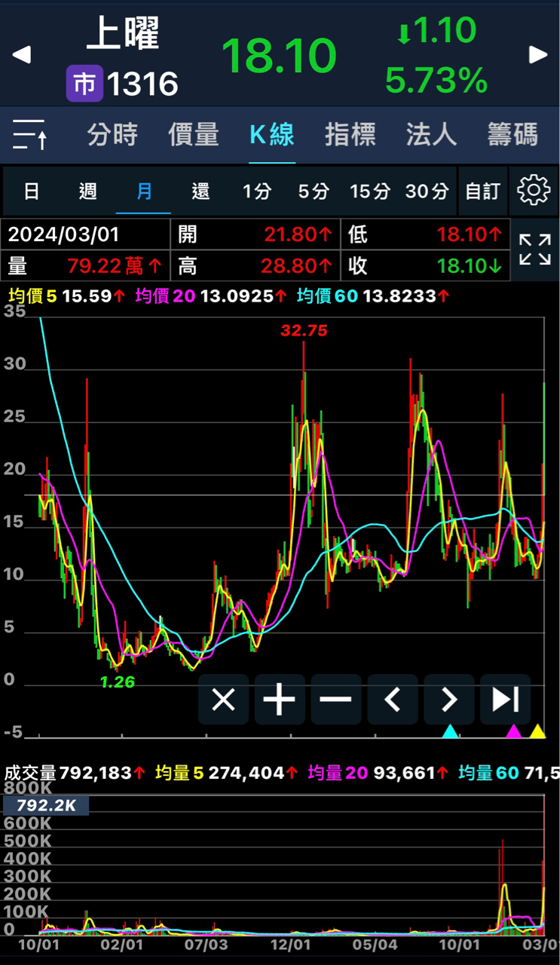Switch to 5分 interval
The width and height of the screenshot is (560, 965).
[313, 191]
